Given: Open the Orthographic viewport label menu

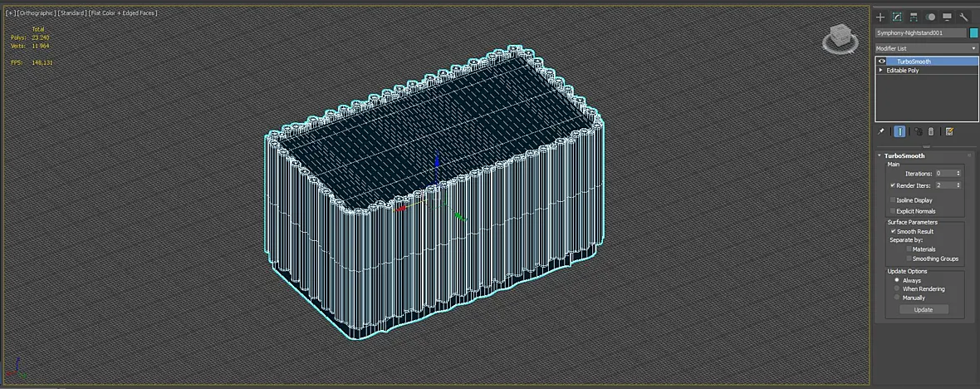Looking at the screenshot, I should 37,12.
